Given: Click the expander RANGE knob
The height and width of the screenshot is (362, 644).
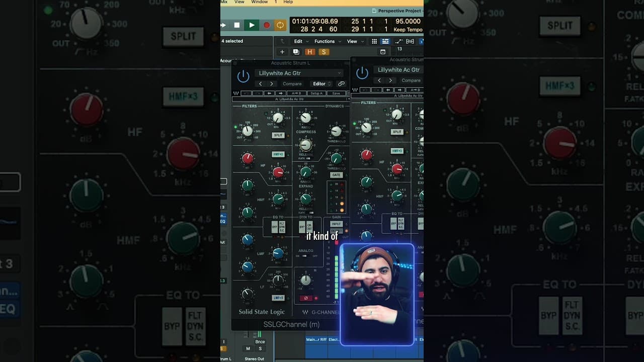Looking at the screenshot, I should (x=305, y=172).
